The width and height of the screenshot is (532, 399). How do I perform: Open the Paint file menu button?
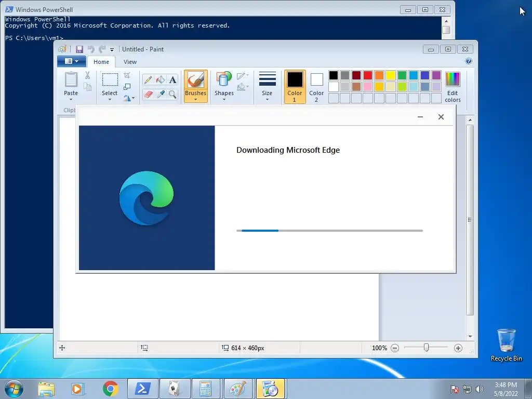(x=72, y=61)
